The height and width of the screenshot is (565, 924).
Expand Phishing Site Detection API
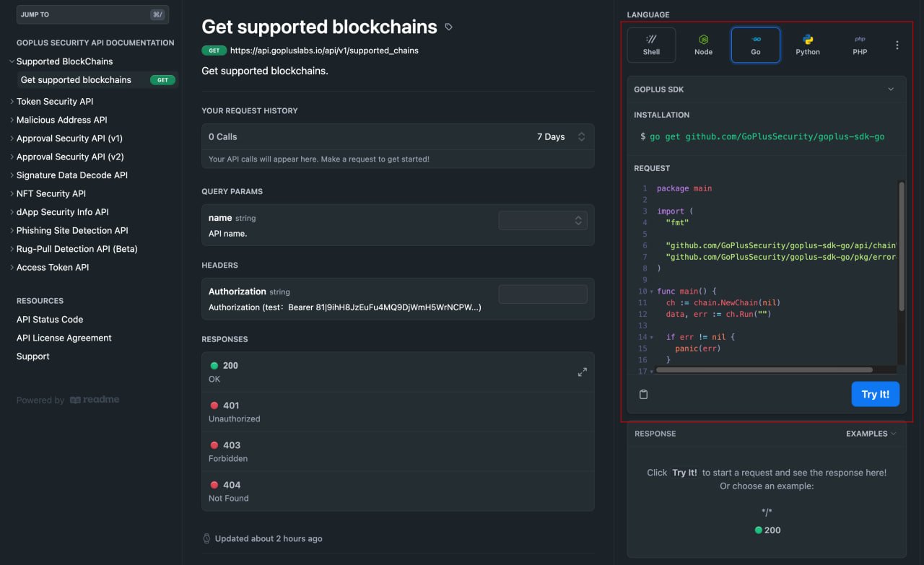[x=12, y=230]
